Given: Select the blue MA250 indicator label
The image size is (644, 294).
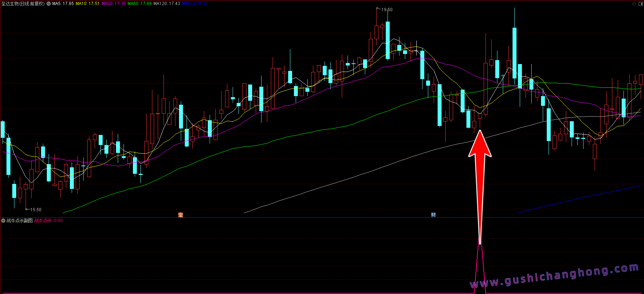Looking at the screenshot, I should click(195, 4).
